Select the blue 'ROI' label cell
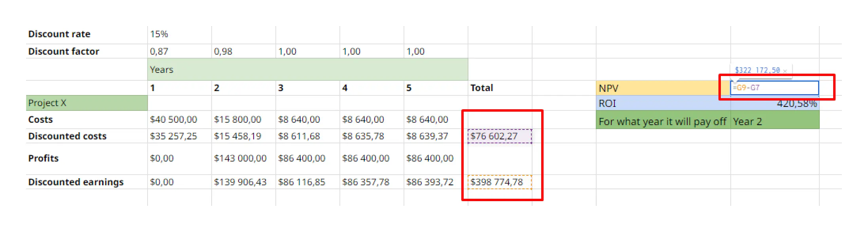The width and height of the screenshot is (868, 232). (x=663, y=103)
